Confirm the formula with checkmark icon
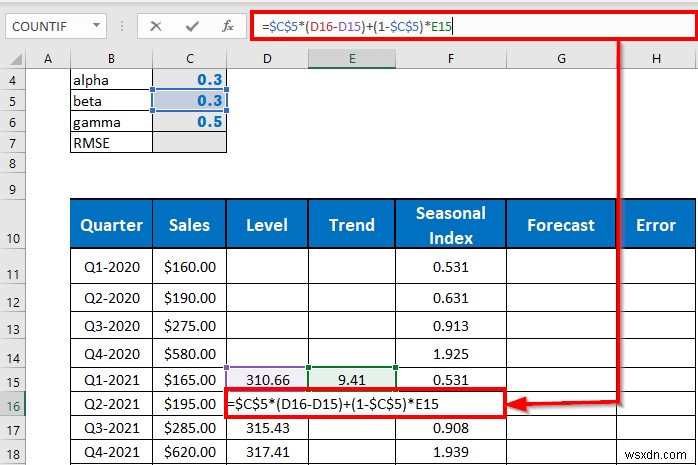Viewport: 698px width, 465px height. (x=192, y=26)
